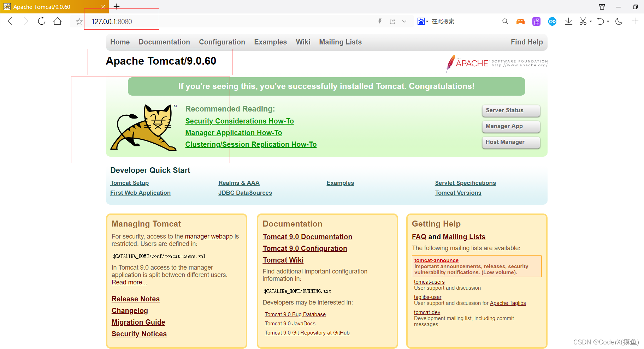Open the Home menu item
Viewport: 644px width, 349px height.
120,42
